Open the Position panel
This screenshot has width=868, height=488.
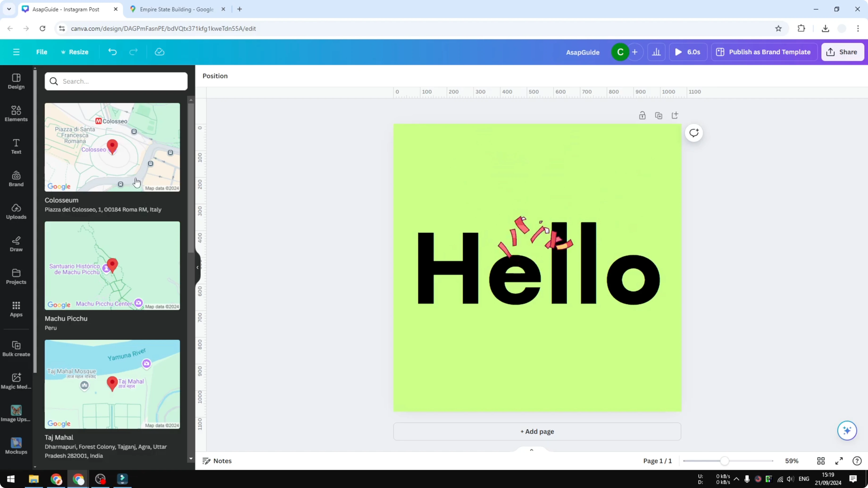click(215, 76)
